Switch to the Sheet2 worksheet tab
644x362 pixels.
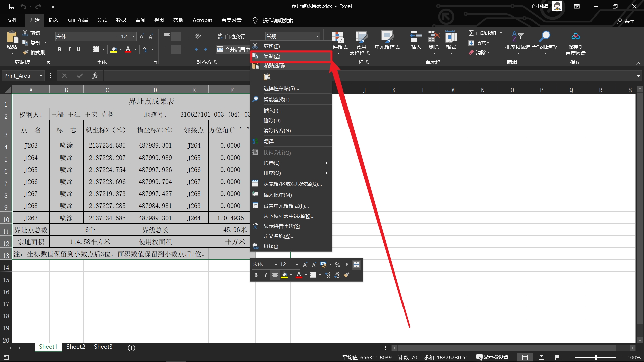pos(75,347)
